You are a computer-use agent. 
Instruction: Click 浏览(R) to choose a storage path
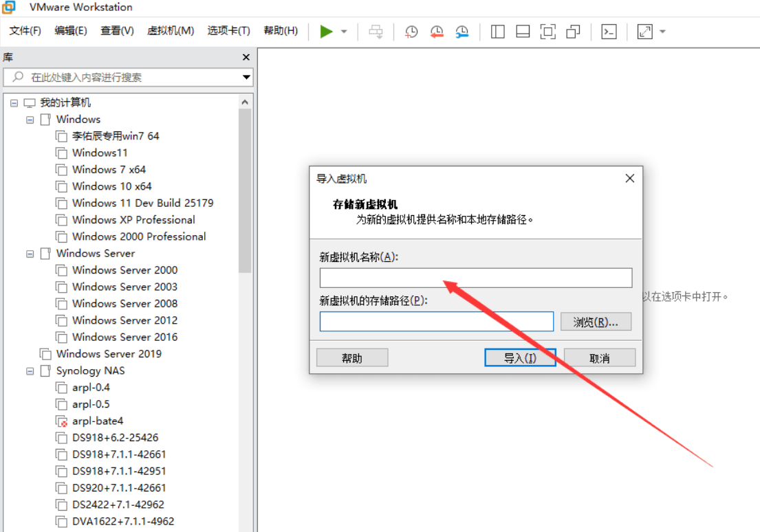596,321
